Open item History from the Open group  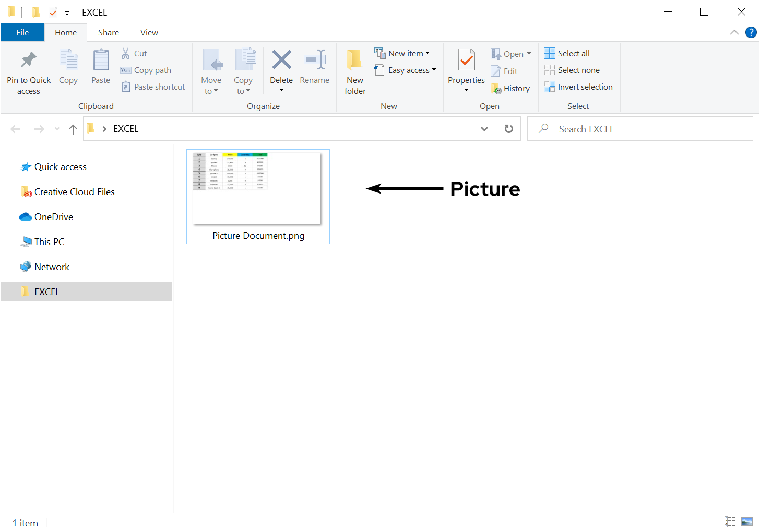pos(510,88)
